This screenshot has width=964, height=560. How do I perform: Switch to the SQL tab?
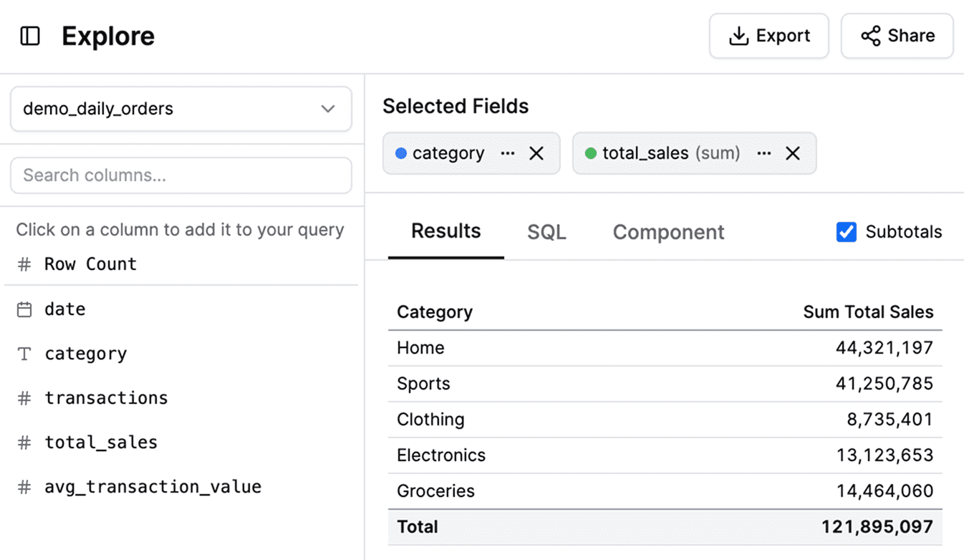pyautogui.click(x=546, y=232)
